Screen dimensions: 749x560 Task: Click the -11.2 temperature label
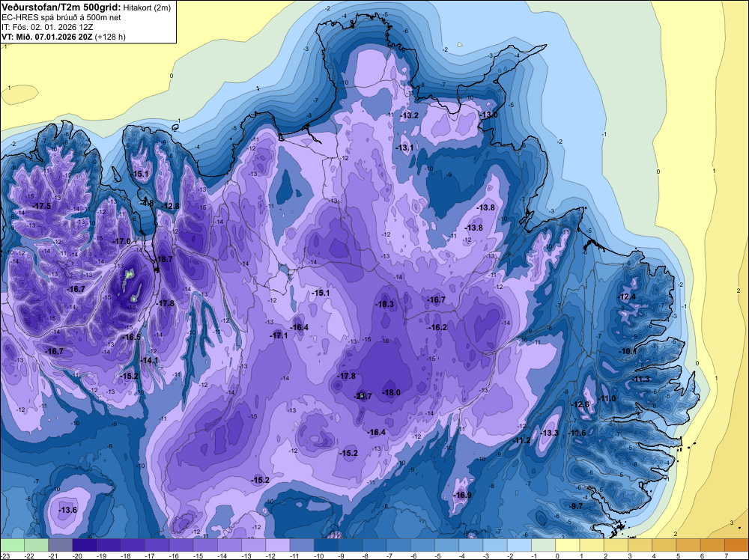pyautogui.click(x=521, y=440)
